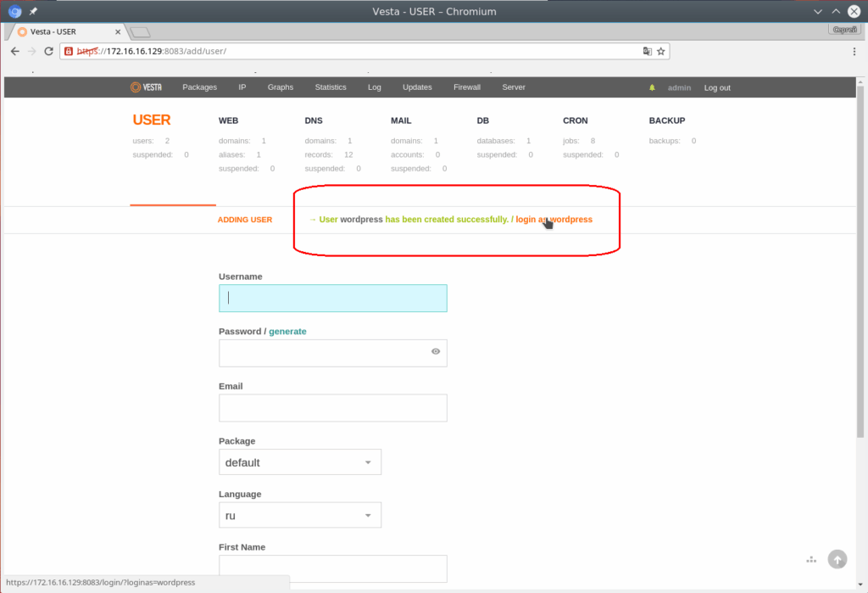Click the admin profile link
Screen dimensions: 868x593
coord(679,87)
